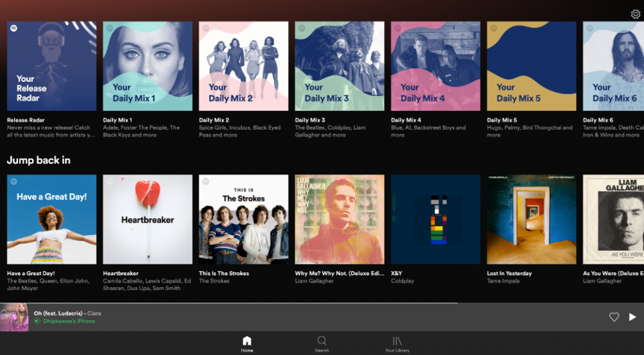Click Tame Impala under Lost In Yesterday
The image size is (644, 355).
(503, 281)
